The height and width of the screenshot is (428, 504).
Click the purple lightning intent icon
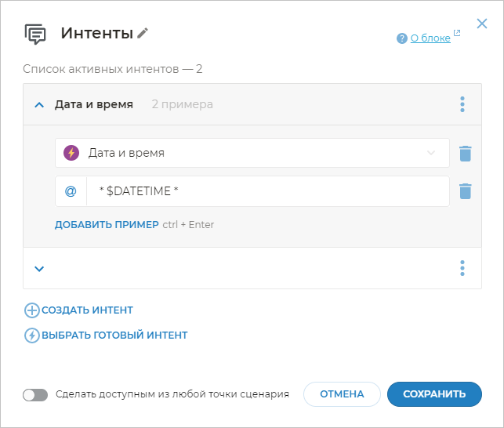click(x=71, y=153)
